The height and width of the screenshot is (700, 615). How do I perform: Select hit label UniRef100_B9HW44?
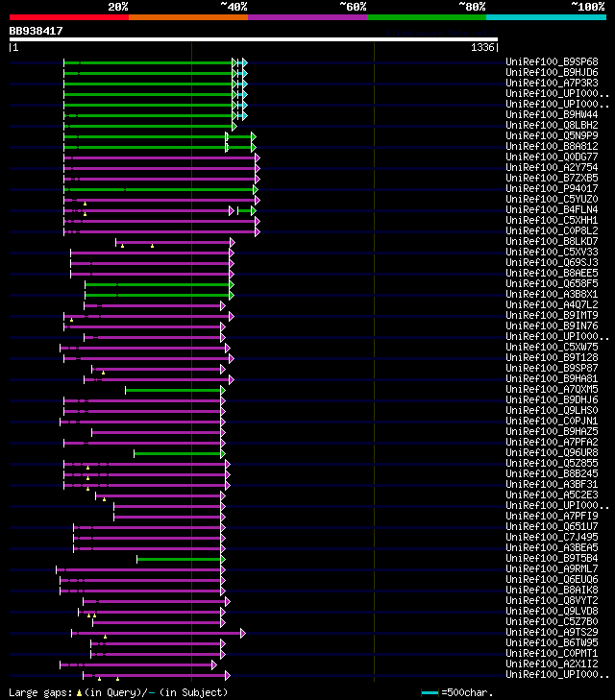(x=552, y=114)
